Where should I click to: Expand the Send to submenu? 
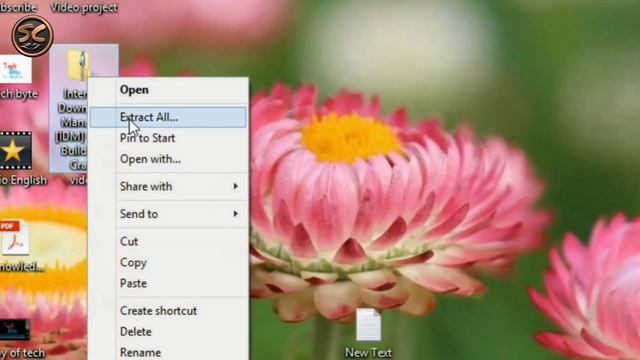pos(168,214)
